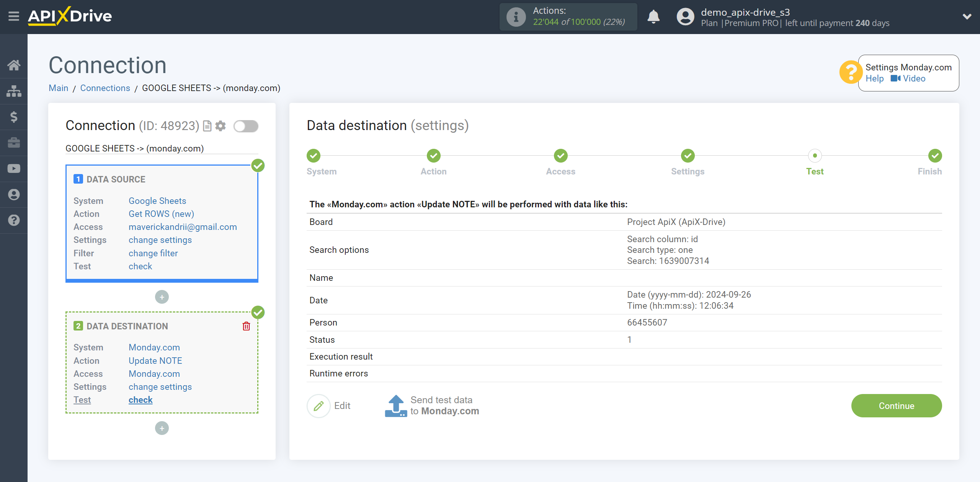Click the yellow question mark help icon
The width and height of the screenshot is (980, 482).
[851, 72]
